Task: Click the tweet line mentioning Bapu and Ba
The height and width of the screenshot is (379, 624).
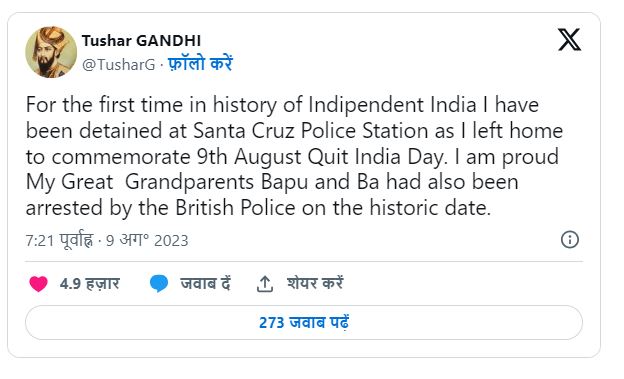Action: click(x=272, y=182)
